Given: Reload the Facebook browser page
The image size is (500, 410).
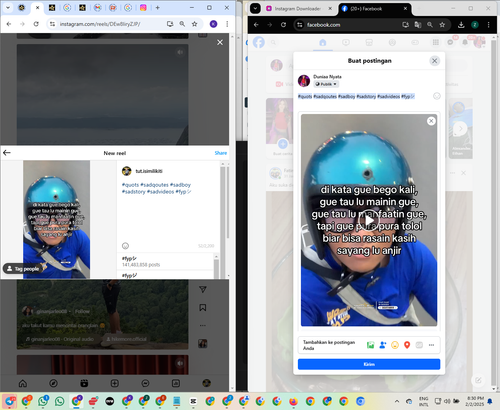Looking at the screenshot, I should (283, 25).
